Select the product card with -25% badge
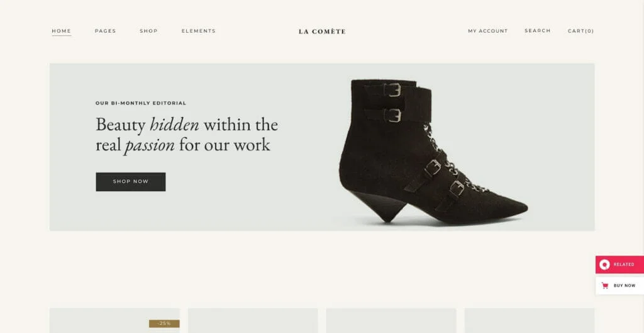This screenshot has height=333, width=644. 114,320
